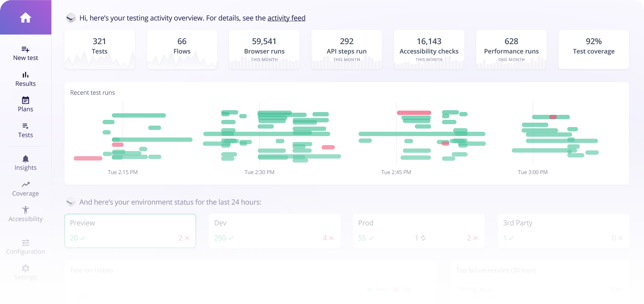Open the Tests list
This screenshot has height=304, width=644.
point(25,130)
